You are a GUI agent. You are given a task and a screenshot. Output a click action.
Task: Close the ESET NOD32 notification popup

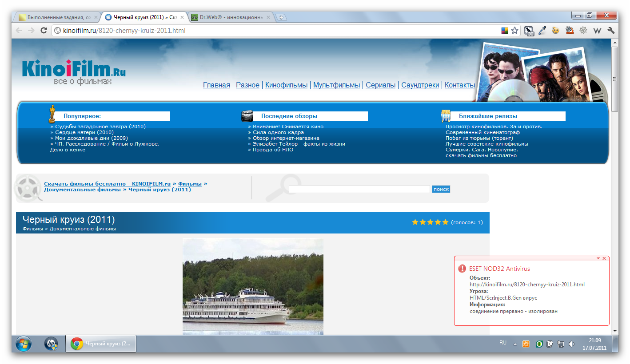click(604, 258)
